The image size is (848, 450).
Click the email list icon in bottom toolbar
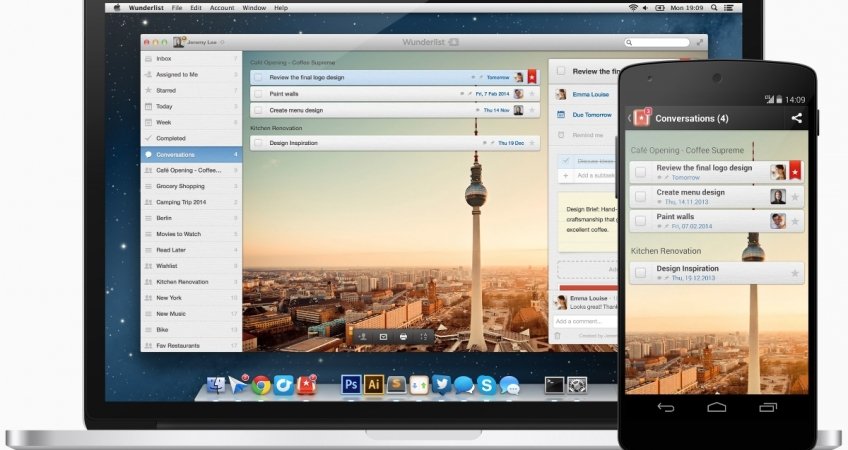coord(383,337)
